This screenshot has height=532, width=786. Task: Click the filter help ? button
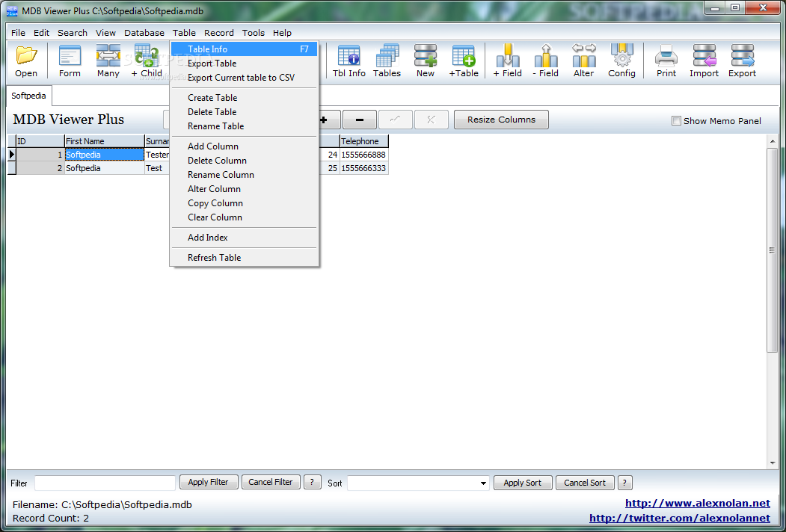(313, 483)
